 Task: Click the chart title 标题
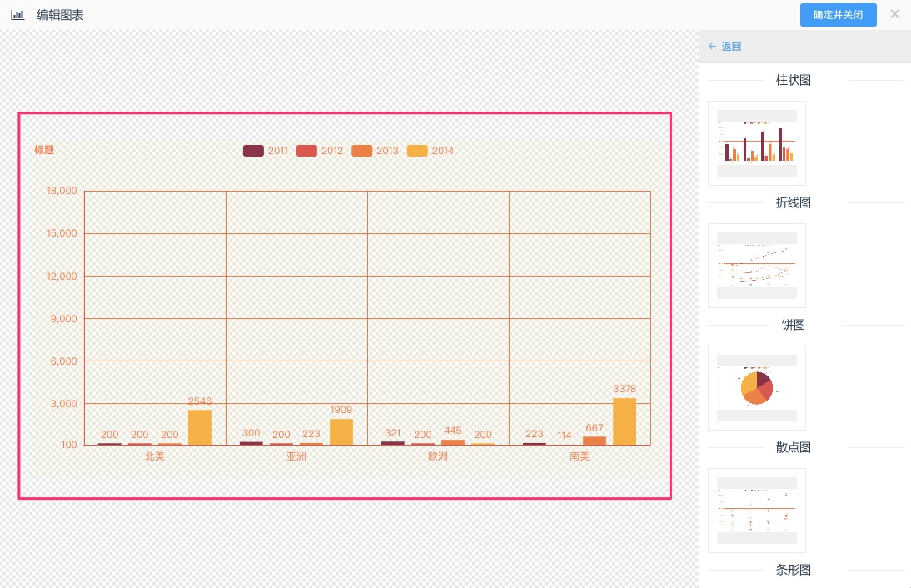click(44, 150)
